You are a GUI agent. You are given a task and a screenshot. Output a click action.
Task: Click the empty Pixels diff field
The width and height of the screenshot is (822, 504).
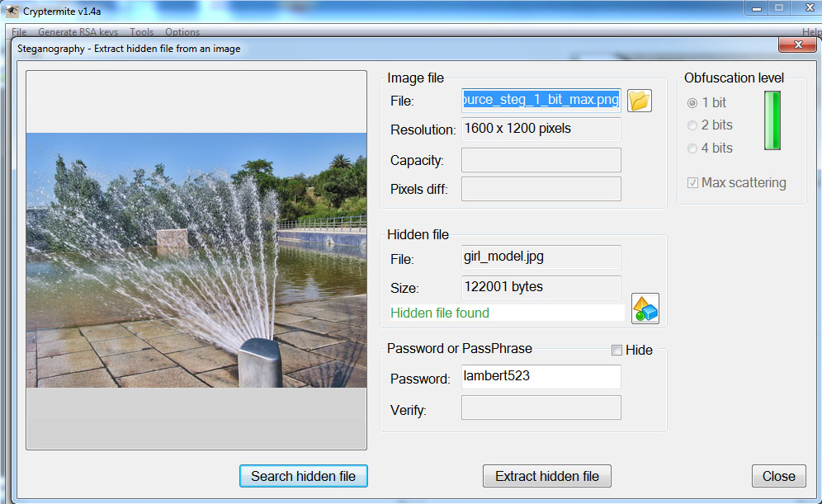click(541, 189)
